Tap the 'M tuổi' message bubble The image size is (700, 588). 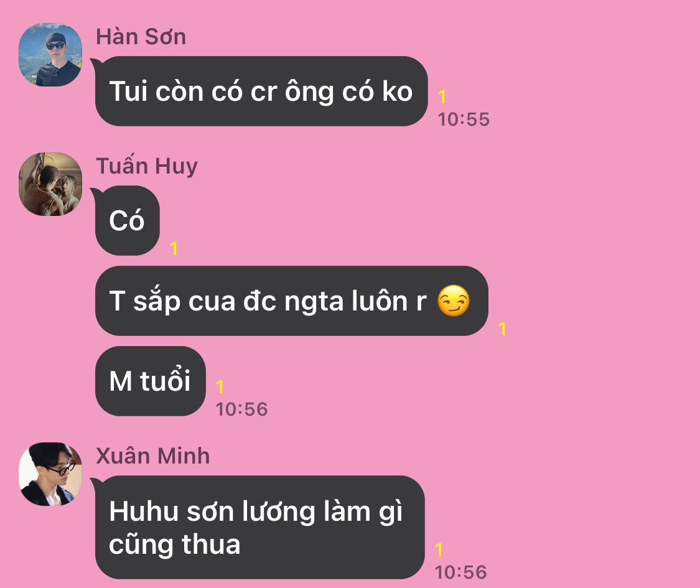click(x=151, y=381)
